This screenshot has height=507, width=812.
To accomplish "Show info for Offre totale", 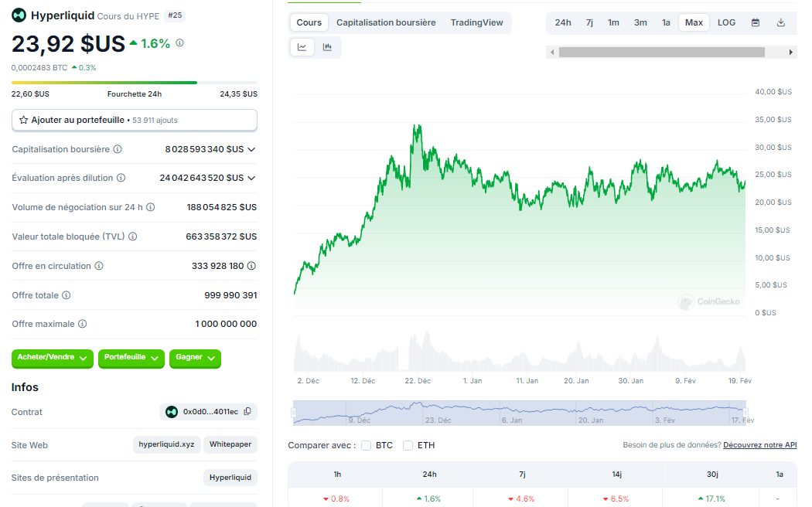I will click(x=67, y=295).
